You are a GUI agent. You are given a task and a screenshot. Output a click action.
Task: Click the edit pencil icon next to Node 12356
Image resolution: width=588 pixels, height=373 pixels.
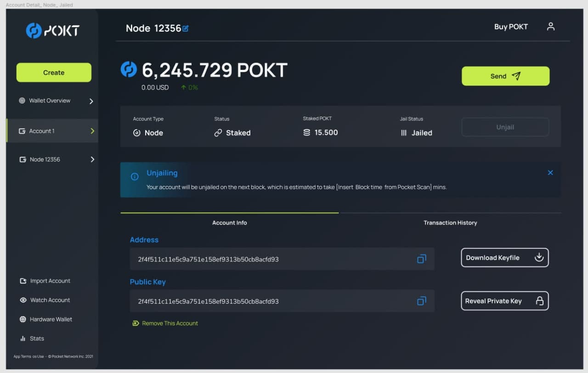coord(186,28)
